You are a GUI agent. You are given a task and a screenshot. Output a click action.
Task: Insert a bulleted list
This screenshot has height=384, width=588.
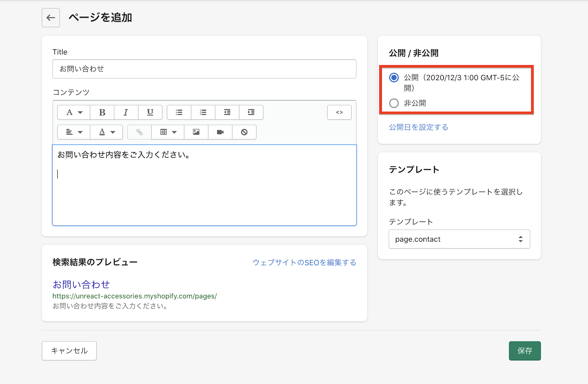click(179, 113)
